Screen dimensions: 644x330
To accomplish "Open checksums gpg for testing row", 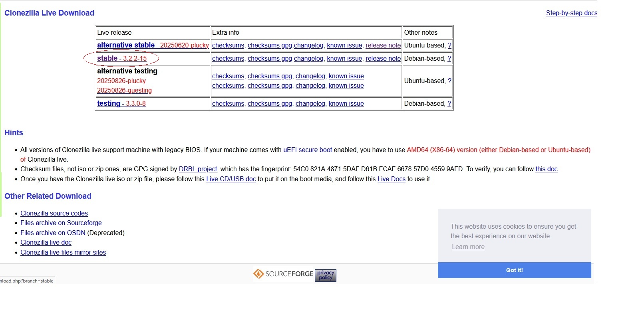I will pos(270,104).
